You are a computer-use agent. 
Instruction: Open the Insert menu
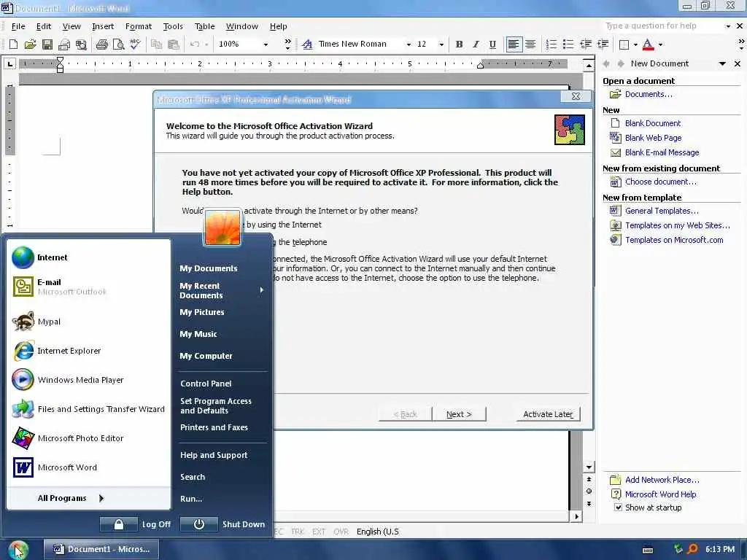pyautogui.click(x=103, y=26)
